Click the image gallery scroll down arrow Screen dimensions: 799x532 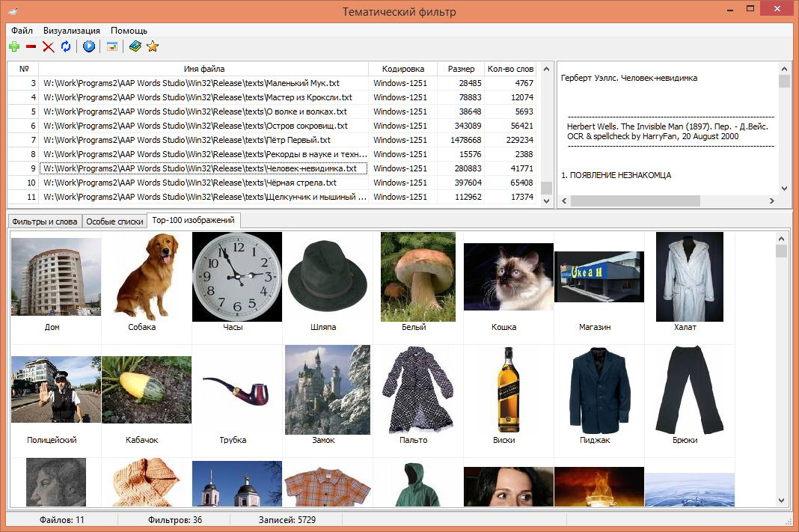pos(782,501)
